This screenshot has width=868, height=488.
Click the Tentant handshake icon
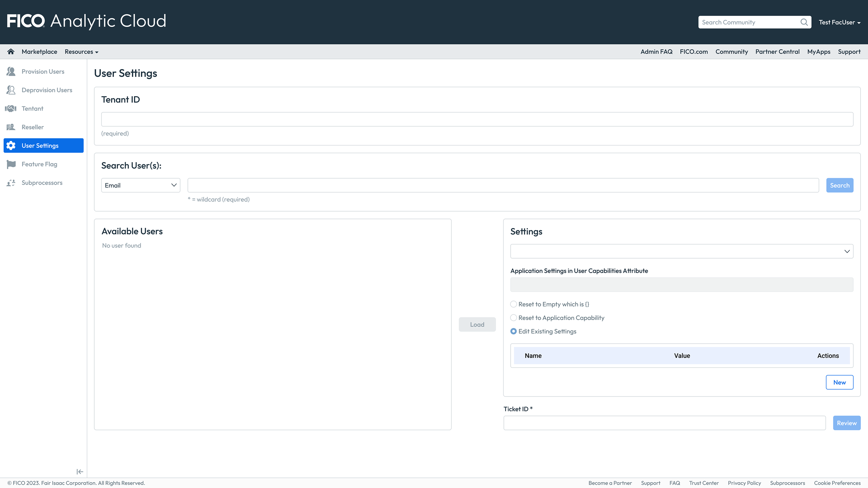click(11, 108)
